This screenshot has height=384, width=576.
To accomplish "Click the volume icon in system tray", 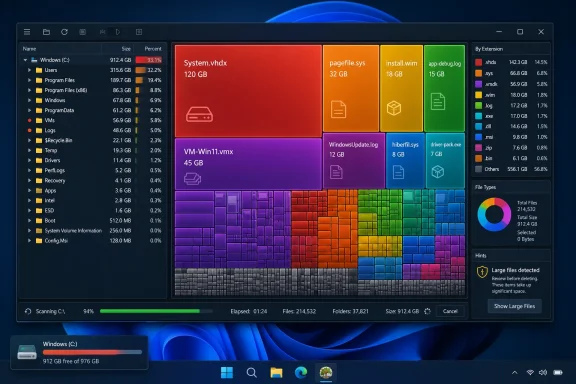I will click(543, 373).
